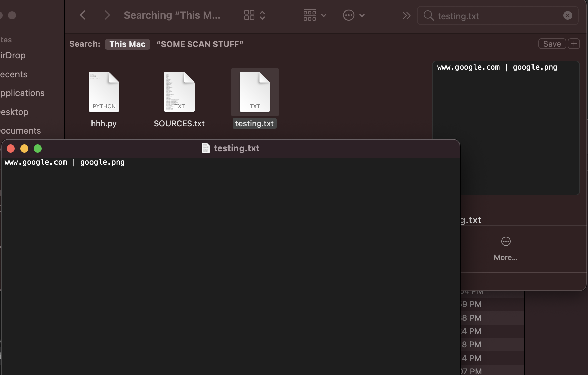The width and height of the screenshot is (588, 375).
Task: Click the plus button next to Save
Action: 574,44
